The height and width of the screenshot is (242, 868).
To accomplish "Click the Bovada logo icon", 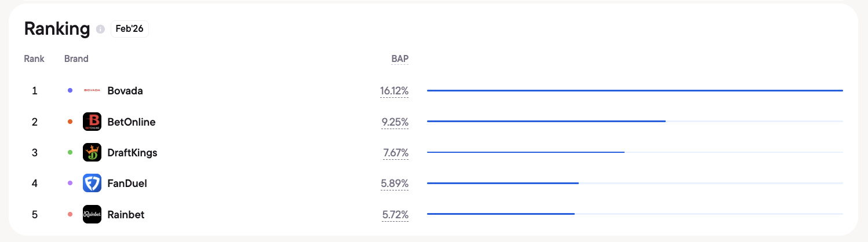I will pos(92,90).
